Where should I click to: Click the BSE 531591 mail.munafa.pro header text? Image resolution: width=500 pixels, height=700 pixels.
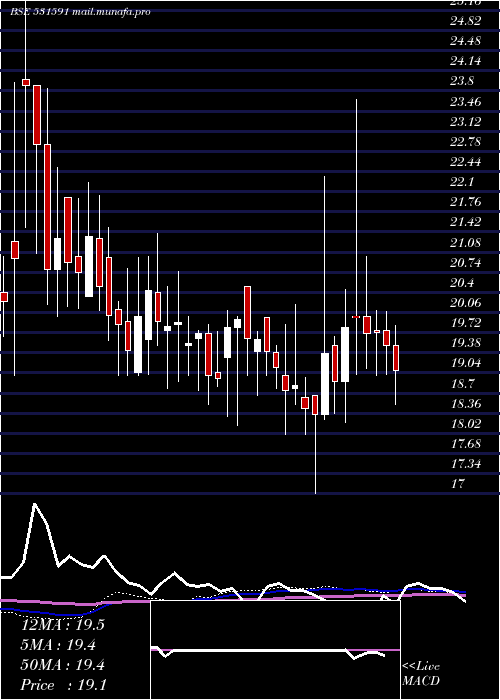point(80,12)
